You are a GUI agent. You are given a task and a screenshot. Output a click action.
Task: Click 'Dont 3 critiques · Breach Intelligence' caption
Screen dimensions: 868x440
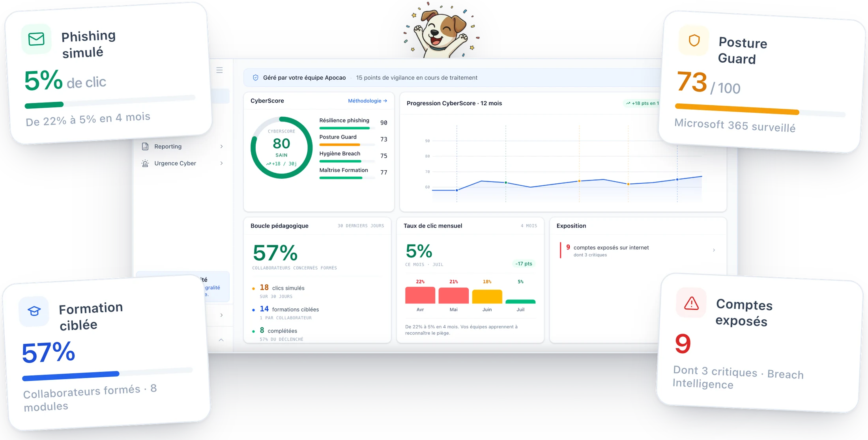pos(738,377)
